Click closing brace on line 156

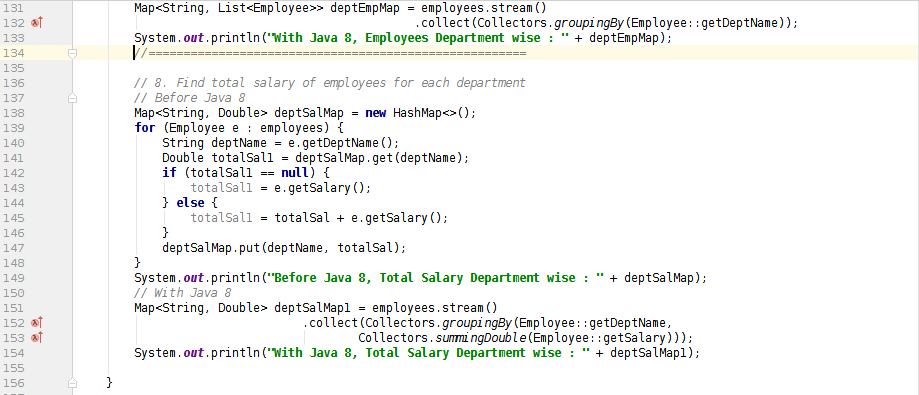(x=110, y=383)
